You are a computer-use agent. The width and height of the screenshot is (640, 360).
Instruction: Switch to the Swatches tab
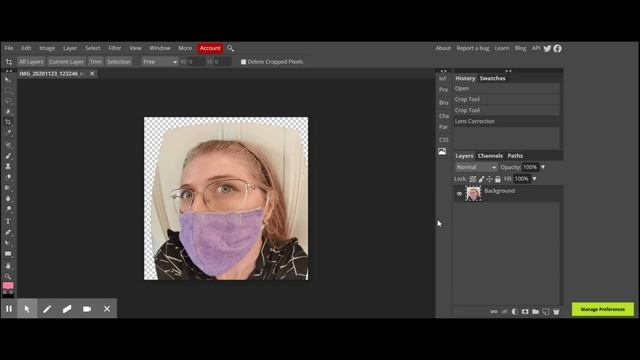493,78
